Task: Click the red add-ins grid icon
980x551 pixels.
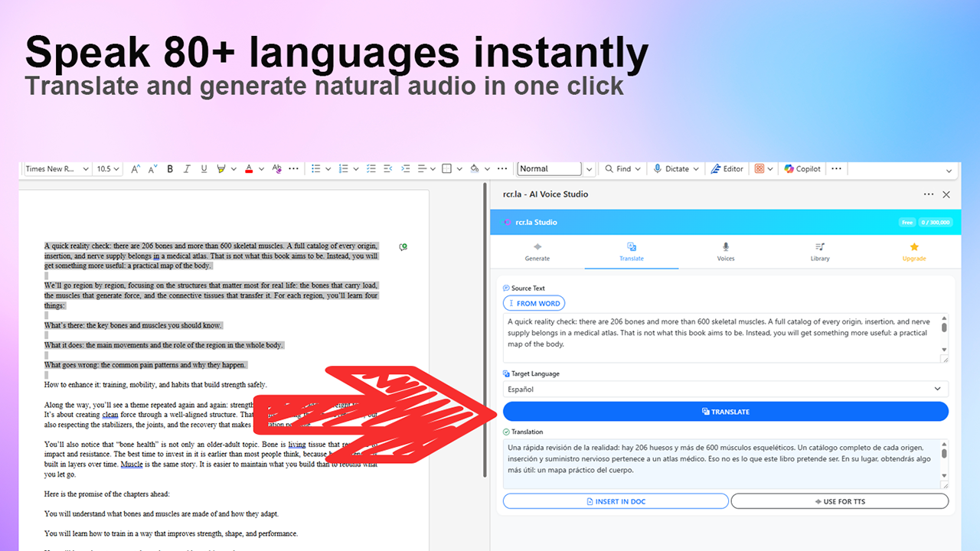Action: (x=759, y=169)
